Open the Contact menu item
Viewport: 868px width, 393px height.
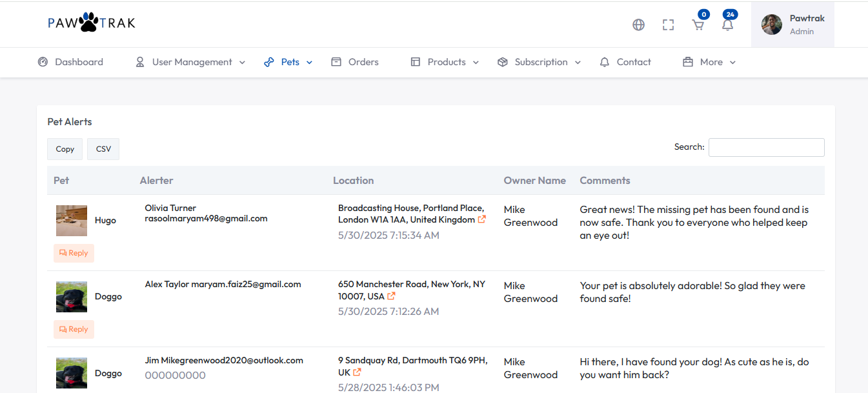point(625,62)
